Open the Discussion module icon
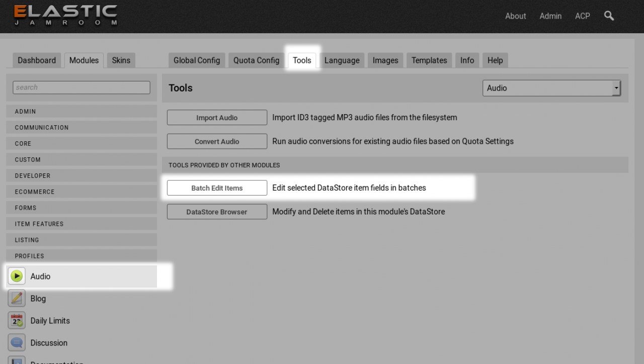The image size is (644, 364). click(17, 342)
